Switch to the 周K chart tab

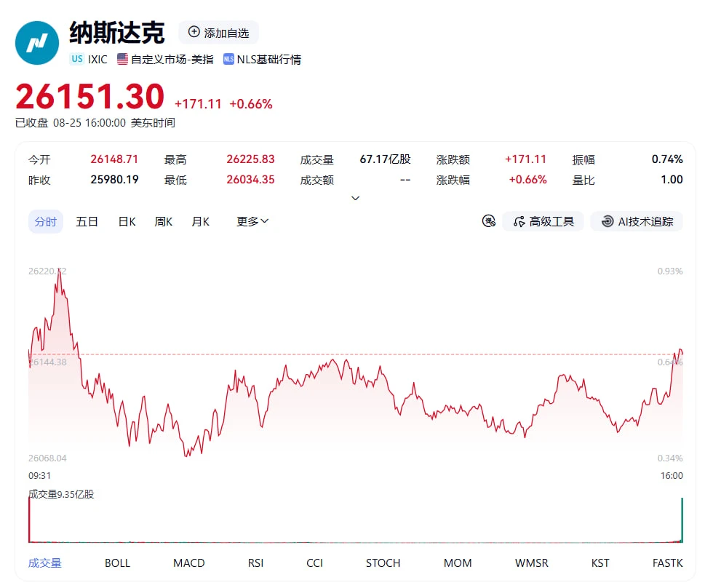point(163,221)
